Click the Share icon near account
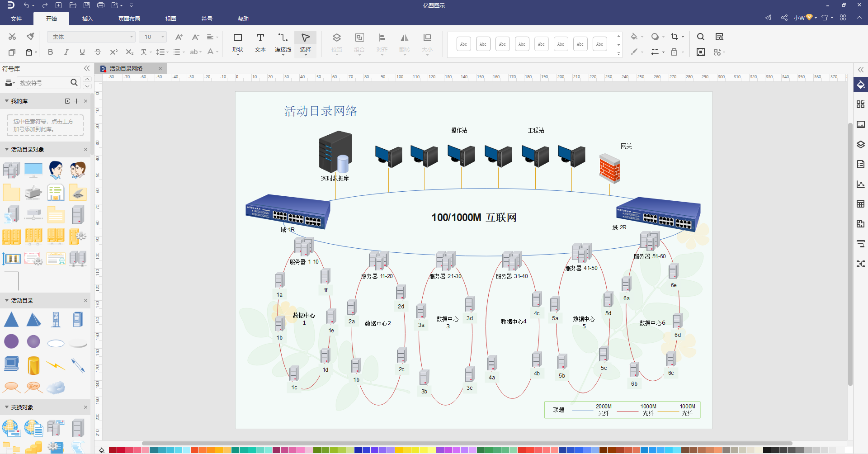This screenshot has height=454, width=868. 784,18
